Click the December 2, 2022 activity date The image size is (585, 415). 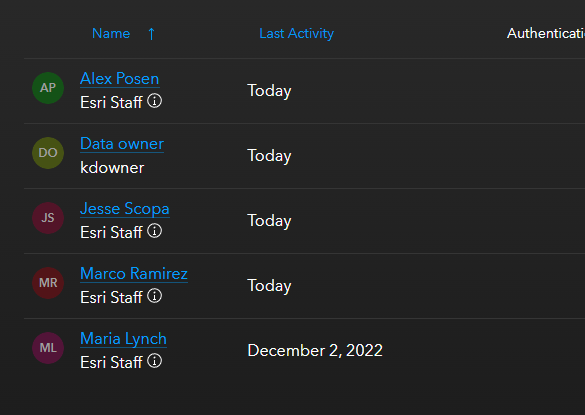pos(315,351)
